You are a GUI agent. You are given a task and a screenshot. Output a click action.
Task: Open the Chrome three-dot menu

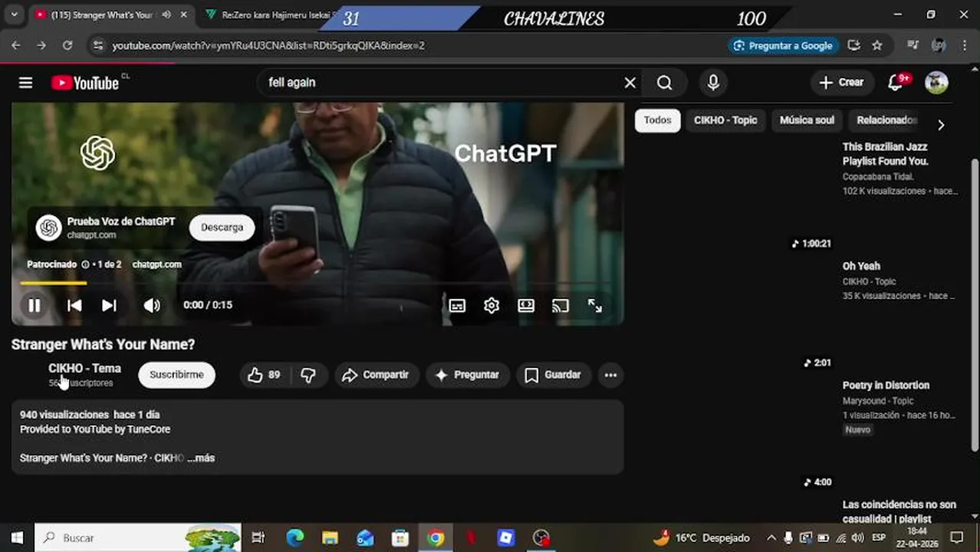pos(964,46)
